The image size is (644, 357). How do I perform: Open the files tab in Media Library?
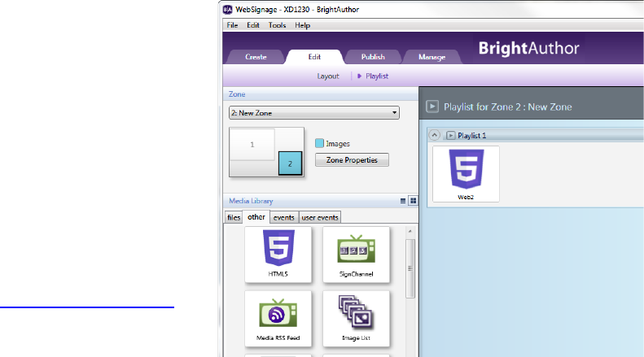234,217
